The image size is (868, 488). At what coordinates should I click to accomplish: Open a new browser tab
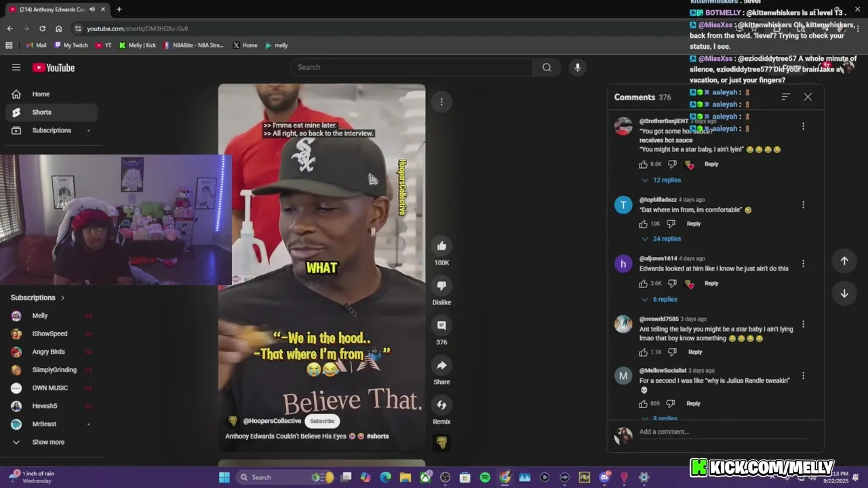click(119, 9)
